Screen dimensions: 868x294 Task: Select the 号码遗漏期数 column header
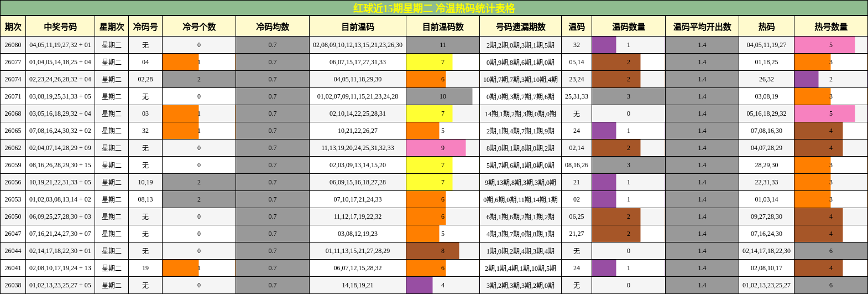click(521, 27)
